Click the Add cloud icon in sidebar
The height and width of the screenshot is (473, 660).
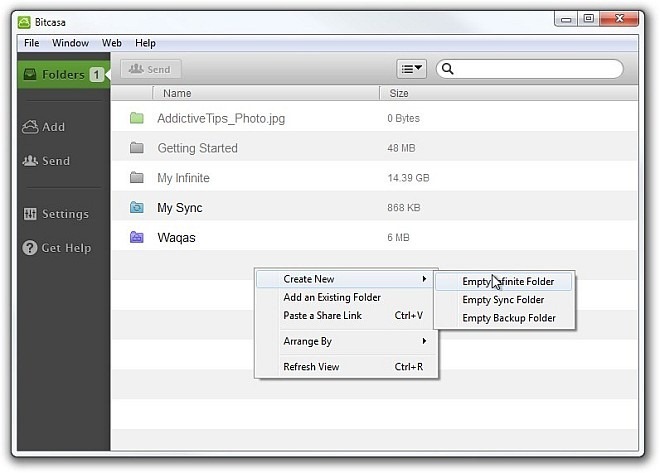coord(30,127)
